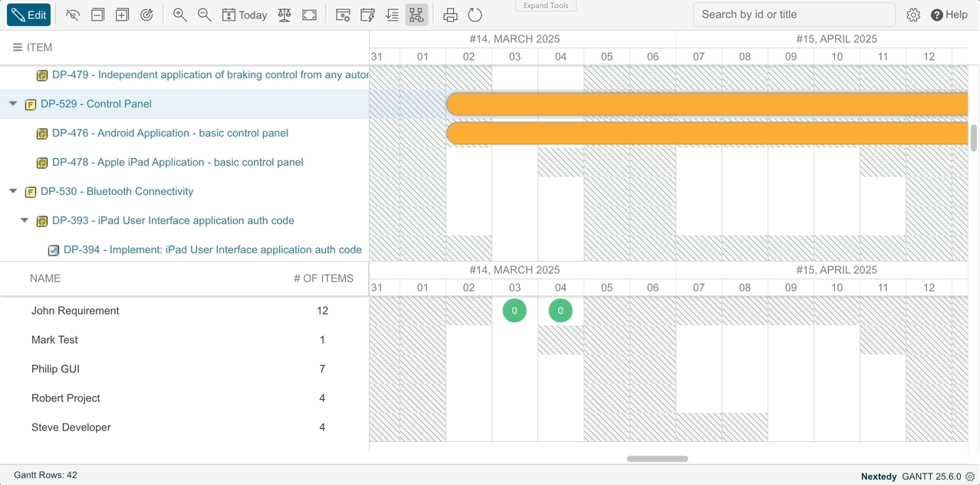This screenshot has height=485, width=980.
Task: Open DP-394 Implement iPad User Interface link
Action: pyautogui.click(x=212, y=250)
